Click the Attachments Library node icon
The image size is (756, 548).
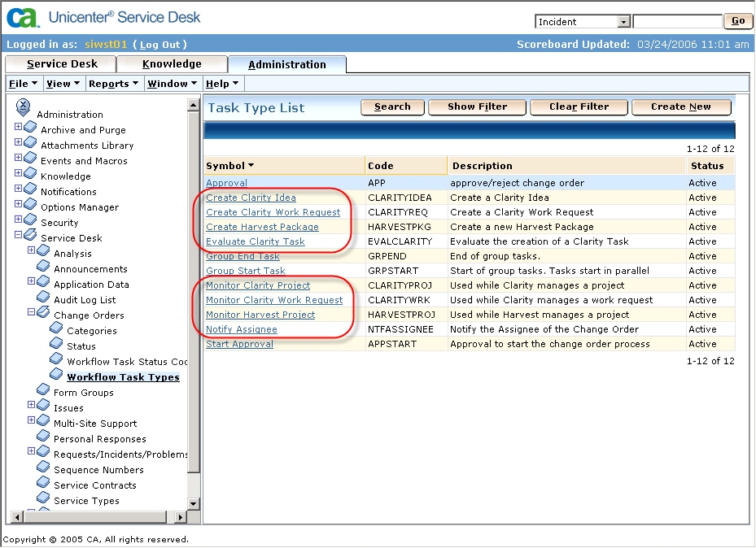pos(30,144)
